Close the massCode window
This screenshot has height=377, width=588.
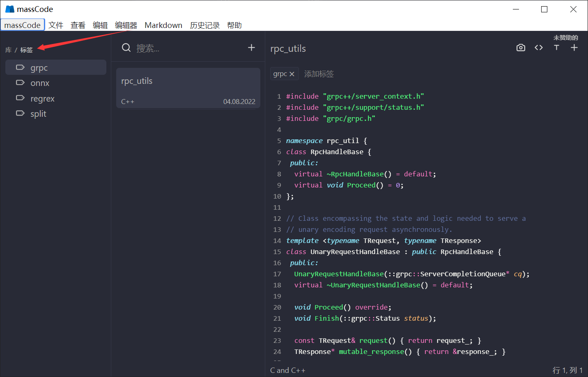click(x=573, y=9)
